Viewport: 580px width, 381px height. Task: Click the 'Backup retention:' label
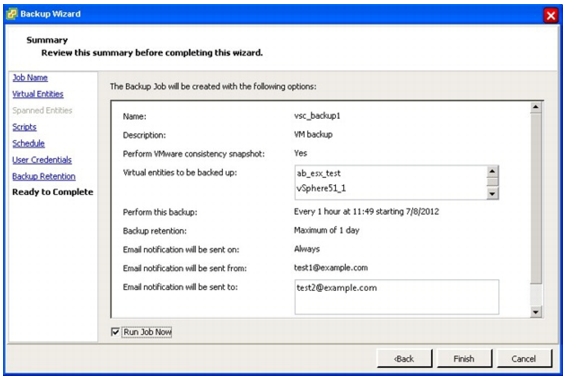[x=155, y=231]
